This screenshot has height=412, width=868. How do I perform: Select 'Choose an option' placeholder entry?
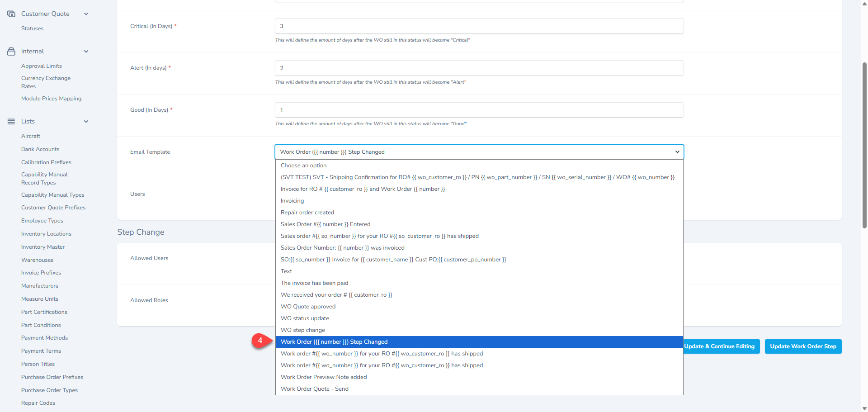[x=303, y=166]
